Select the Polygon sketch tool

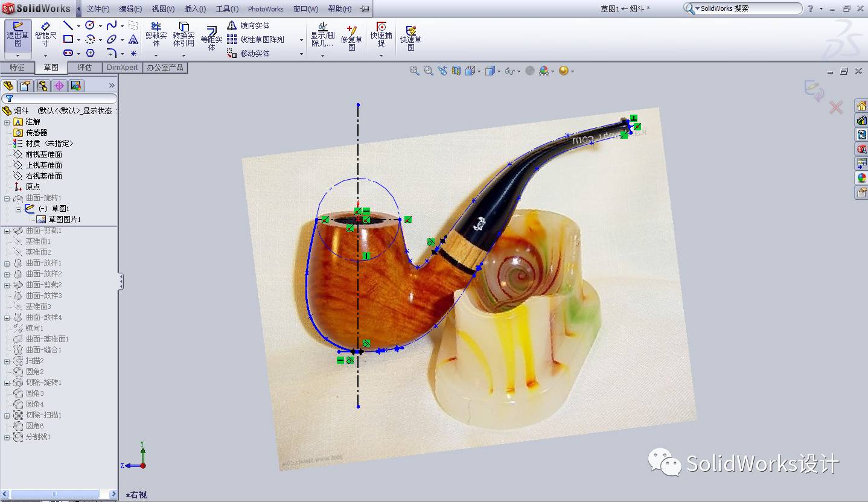pyautogui.click(x=90, y=53)
